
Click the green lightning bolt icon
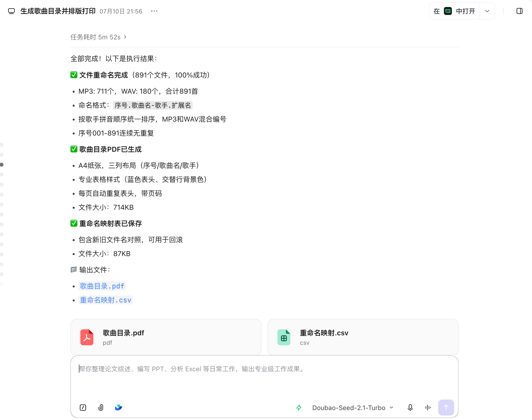click(x=299, y=408)
